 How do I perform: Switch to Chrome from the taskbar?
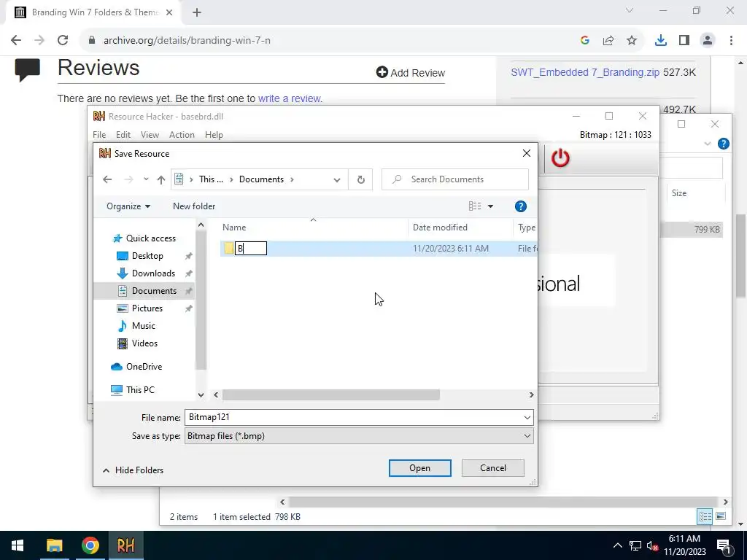[90, 545]
